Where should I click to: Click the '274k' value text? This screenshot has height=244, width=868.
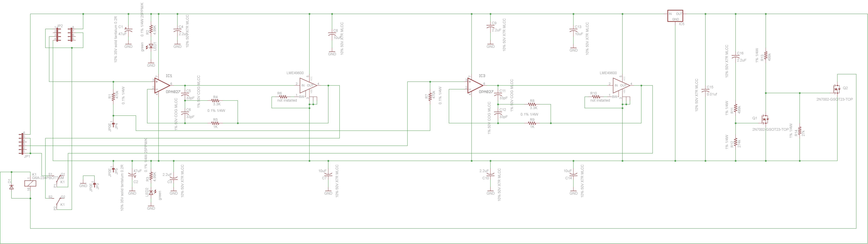tap(739, 144)
